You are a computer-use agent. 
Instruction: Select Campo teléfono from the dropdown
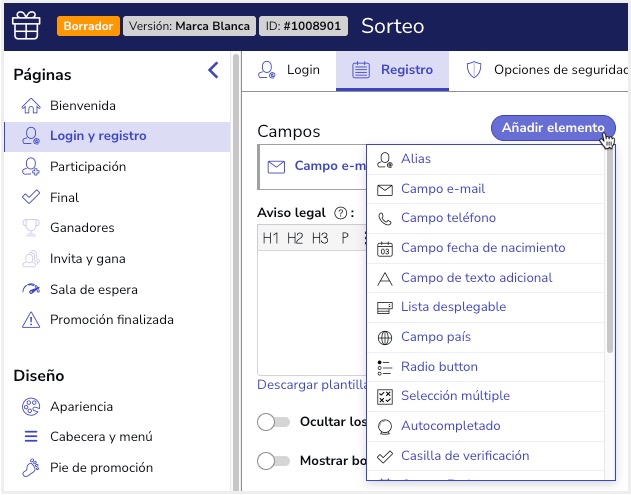coord(486,219)
